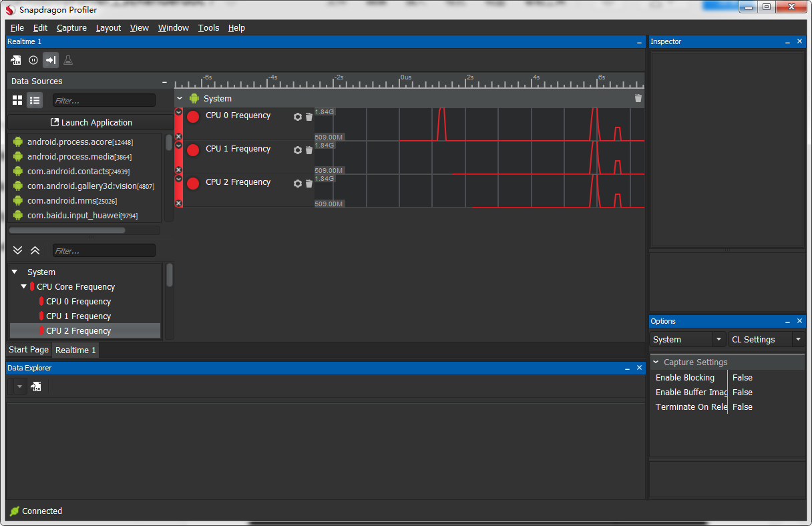Click the Snapdragon Profiler logo in the title bar

coord(9,9)
